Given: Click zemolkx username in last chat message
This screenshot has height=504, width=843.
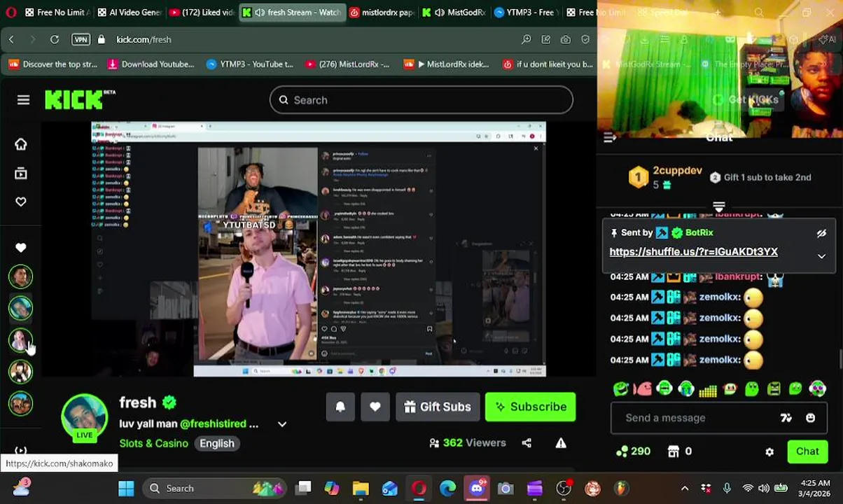Looking at the screenshot, I should click(720, 360).
